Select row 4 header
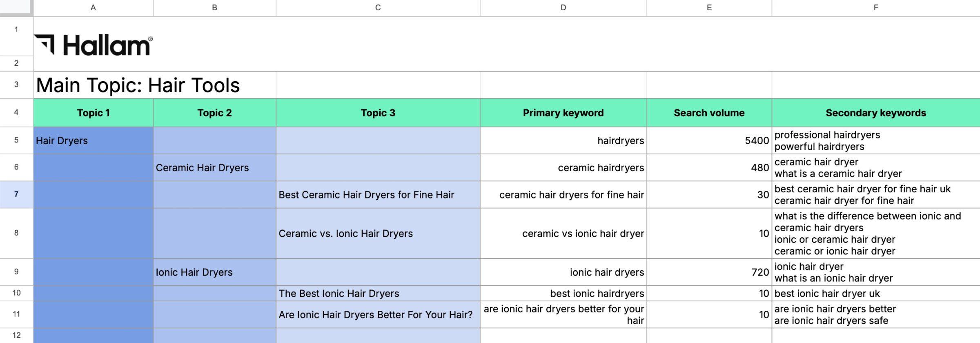Image resolution: width=980 pixels, height=343 pixels. [x=16, y=112]
